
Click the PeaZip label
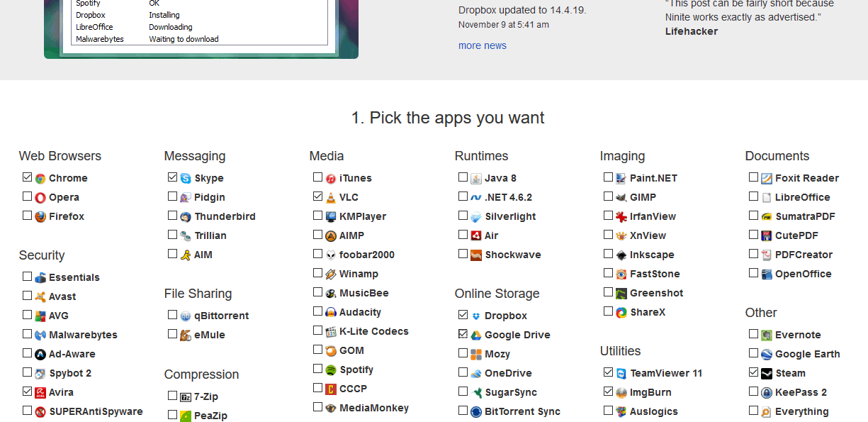point(210,416)
